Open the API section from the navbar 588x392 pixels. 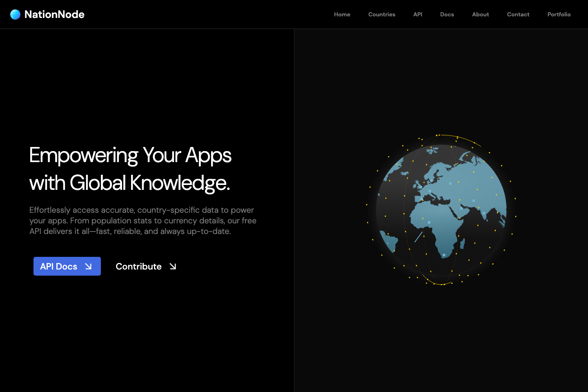click(418, 14)
